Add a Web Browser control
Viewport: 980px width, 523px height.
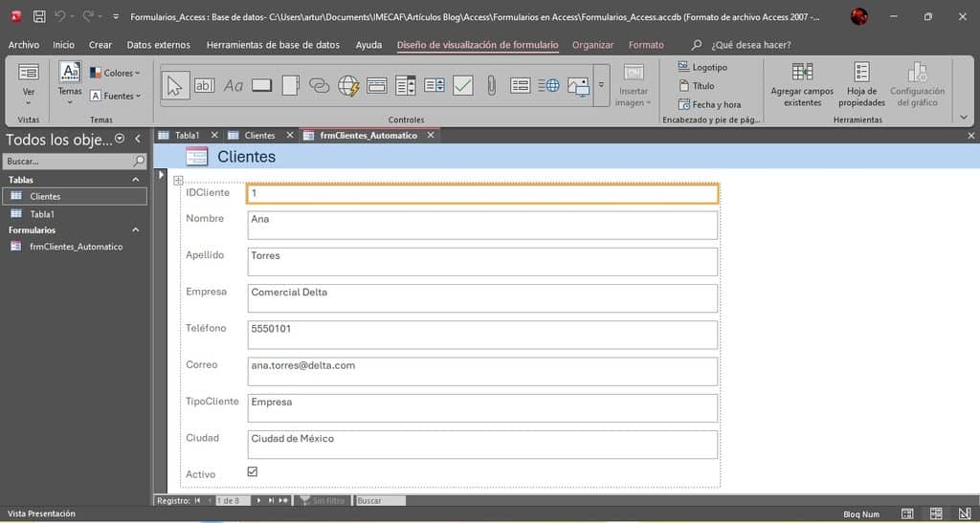click(348, 85)
